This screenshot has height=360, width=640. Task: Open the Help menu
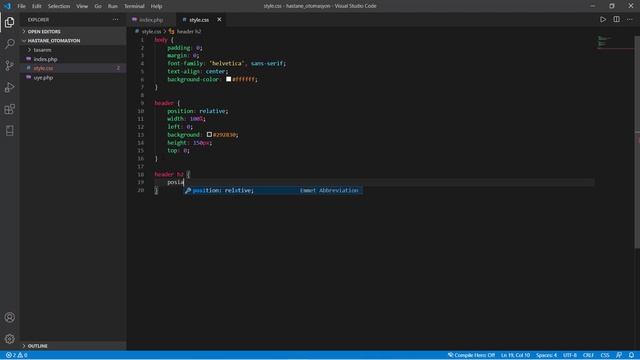(x=156, y=6)
